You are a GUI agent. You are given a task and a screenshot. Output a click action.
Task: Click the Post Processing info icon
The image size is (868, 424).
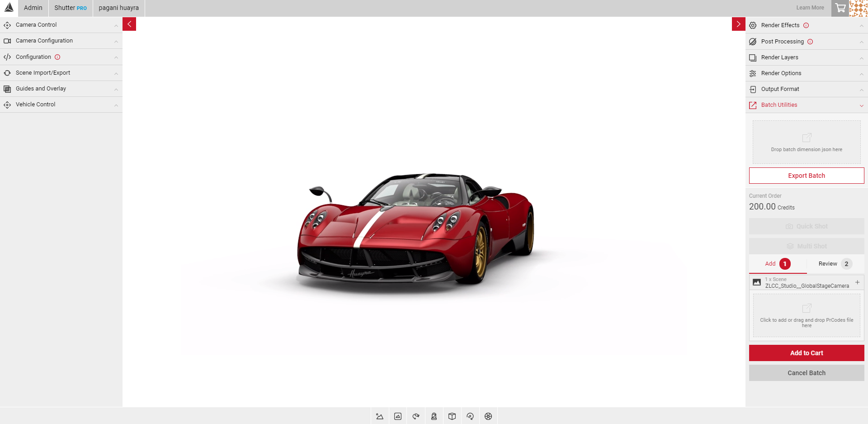(x=810, y=42)
